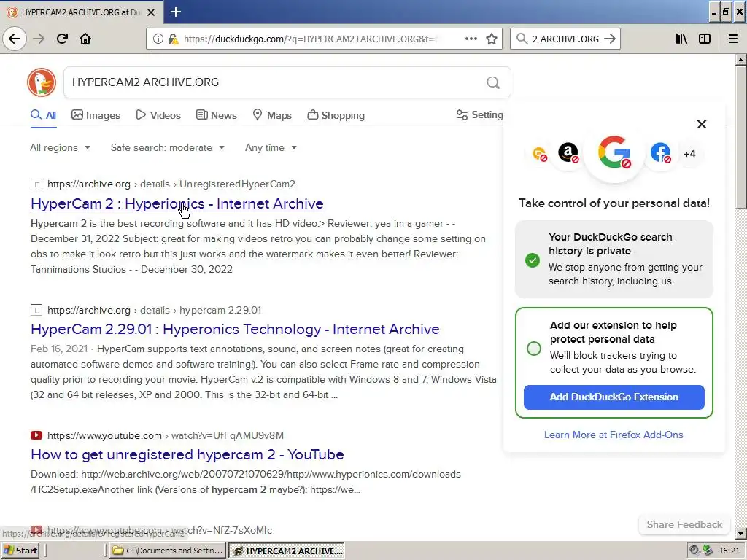
Task: Switch to the Maps tab
Action: click(272, 115)
